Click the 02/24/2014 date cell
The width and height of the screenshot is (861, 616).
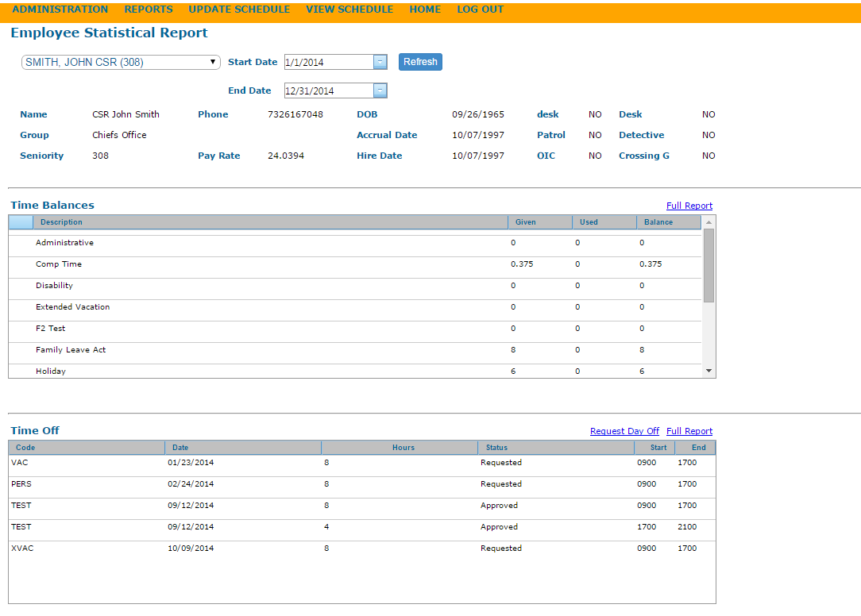(x=191, y=484)
